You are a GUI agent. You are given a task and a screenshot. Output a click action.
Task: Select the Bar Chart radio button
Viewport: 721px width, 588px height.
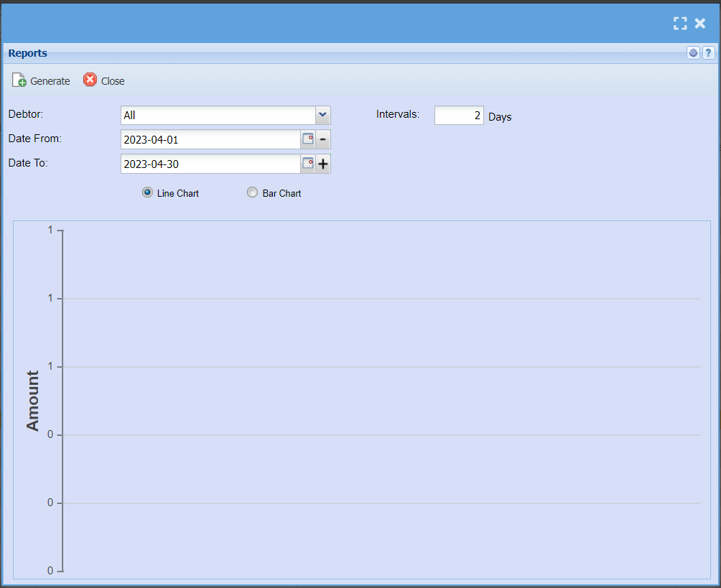coord(252,192)
